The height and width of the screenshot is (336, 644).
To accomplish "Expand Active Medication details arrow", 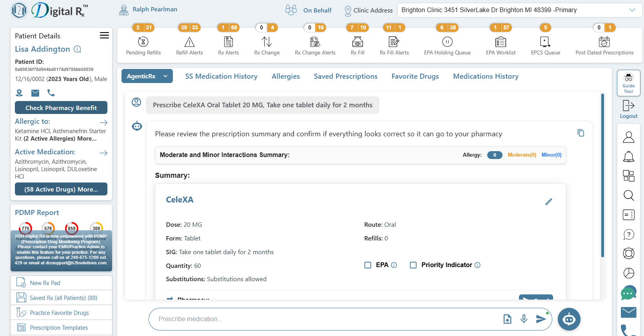I will tap(103, 153).
